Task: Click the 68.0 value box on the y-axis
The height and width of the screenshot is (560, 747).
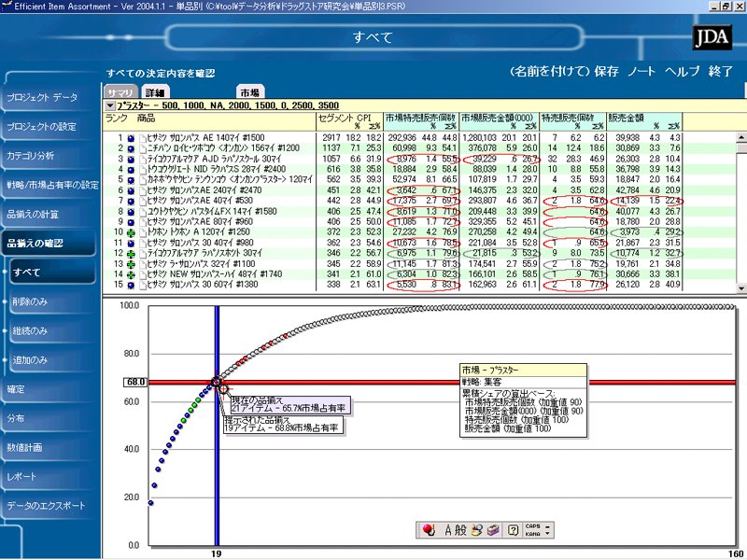Action: coord(135,383)
